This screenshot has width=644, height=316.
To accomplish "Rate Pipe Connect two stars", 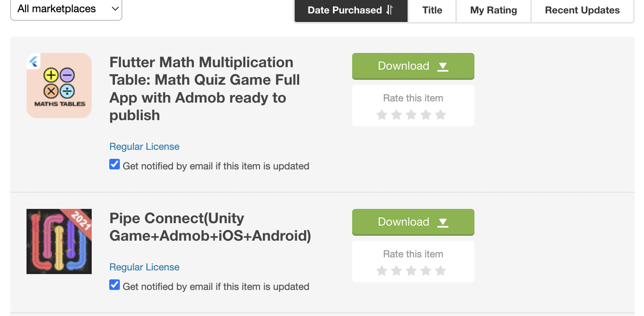I will point(397,271).
